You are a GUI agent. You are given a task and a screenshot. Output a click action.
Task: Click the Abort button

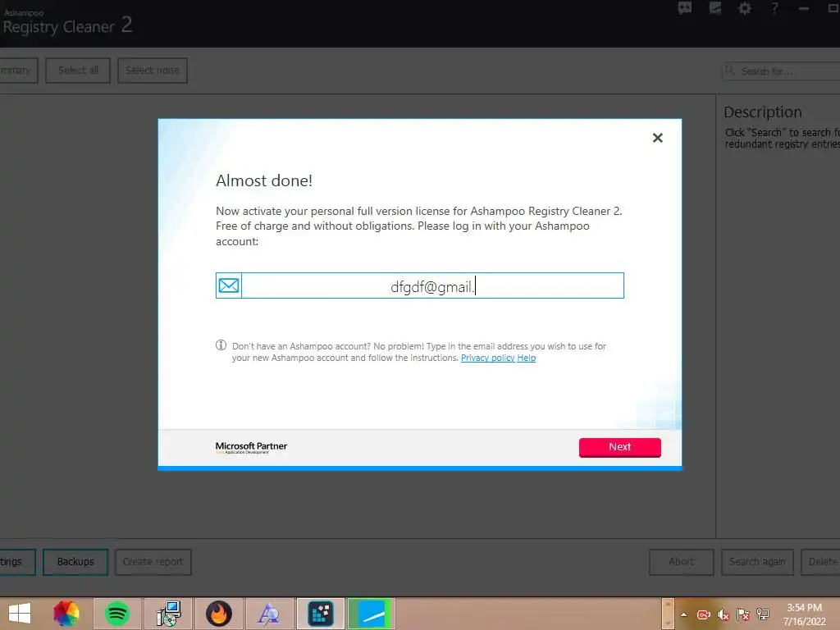682,562
